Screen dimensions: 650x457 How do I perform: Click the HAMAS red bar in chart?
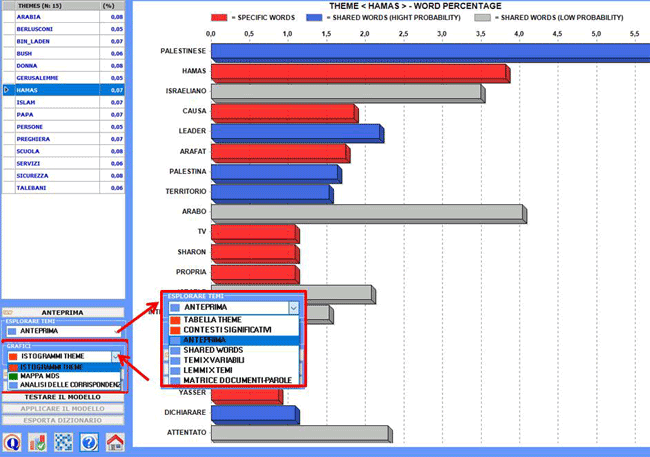(361, 73)
